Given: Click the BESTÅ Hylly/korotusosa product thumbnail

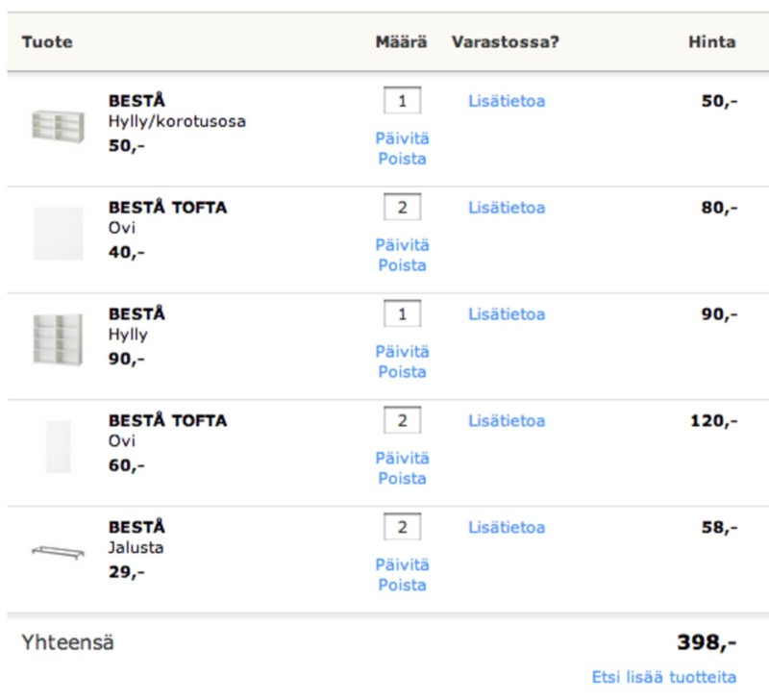Looking at the screenshot, I should click(x=59, y=126).
